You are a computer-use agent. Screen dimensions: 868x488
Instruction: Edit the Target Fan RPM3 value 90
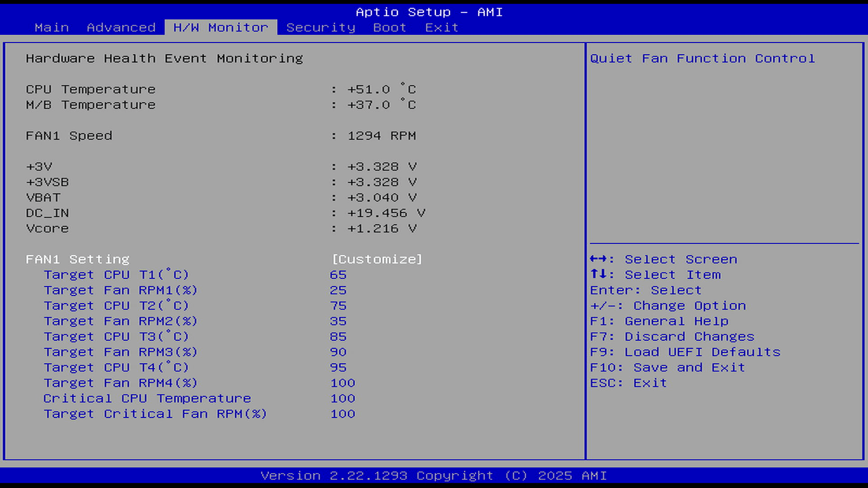[x=338, y=352]
